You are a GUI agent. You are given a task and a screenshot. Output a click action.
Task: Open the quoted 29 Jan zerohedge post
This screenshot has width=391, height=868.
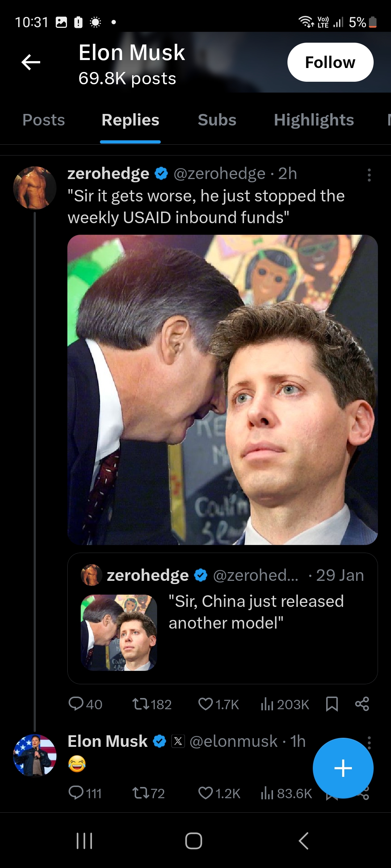pos(222,618)
